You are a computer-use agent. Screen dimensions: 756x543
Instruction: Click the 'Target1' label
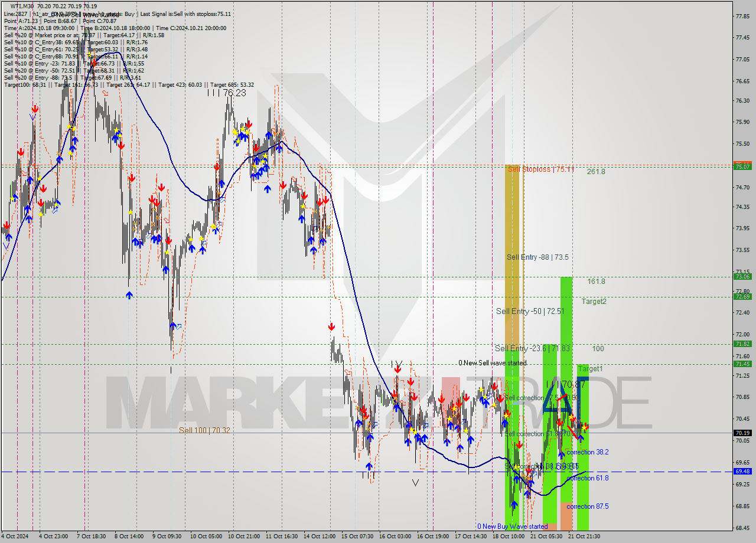[x=590, y=369]
